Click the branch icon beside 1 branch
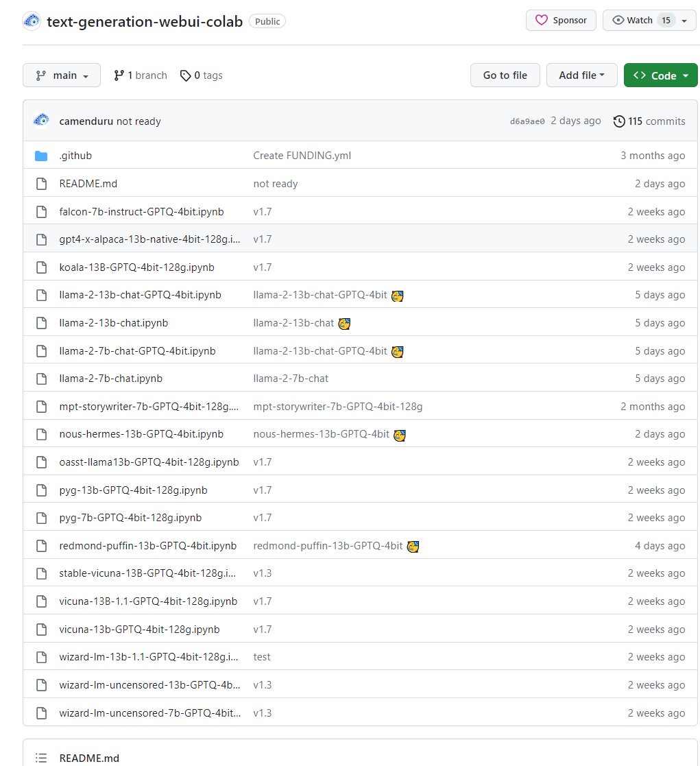Viewport: 700px width, 766px height. click(x=119, y=75)
